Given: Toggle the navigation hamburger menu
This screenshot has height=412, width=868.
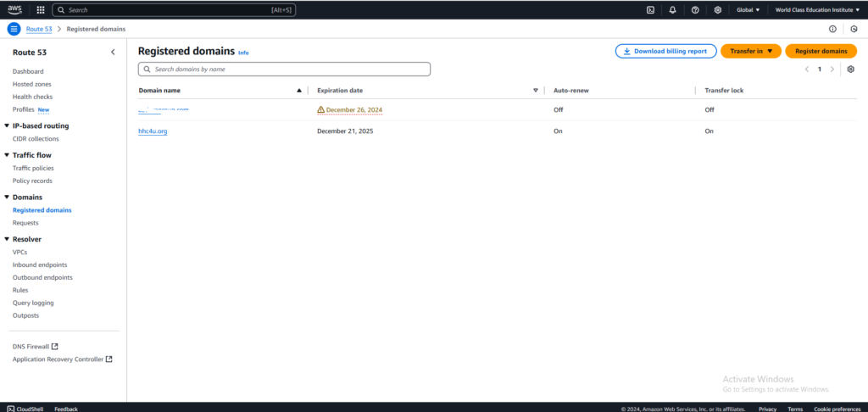Looking at the screenshot, I should (x=14, y=29).
